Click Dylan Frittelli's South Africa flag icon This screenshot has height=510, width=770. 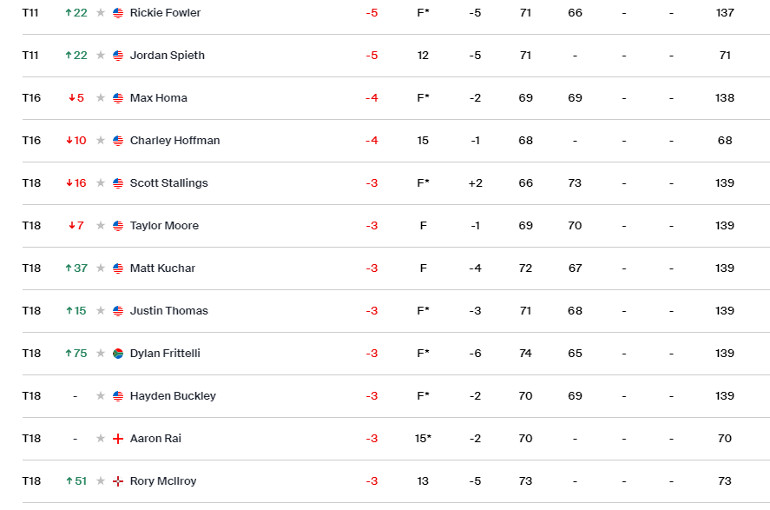pyautogui.click(x=118, y=353)
